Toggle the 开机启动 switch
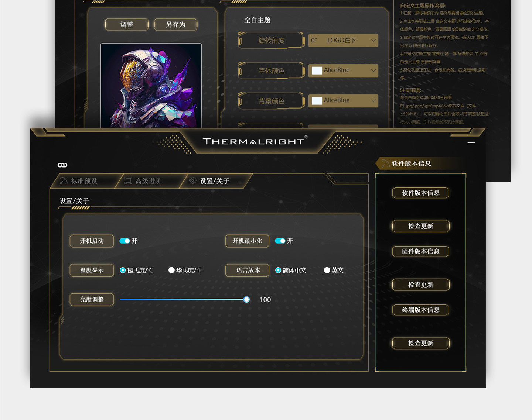 click(x=125, y=241)
